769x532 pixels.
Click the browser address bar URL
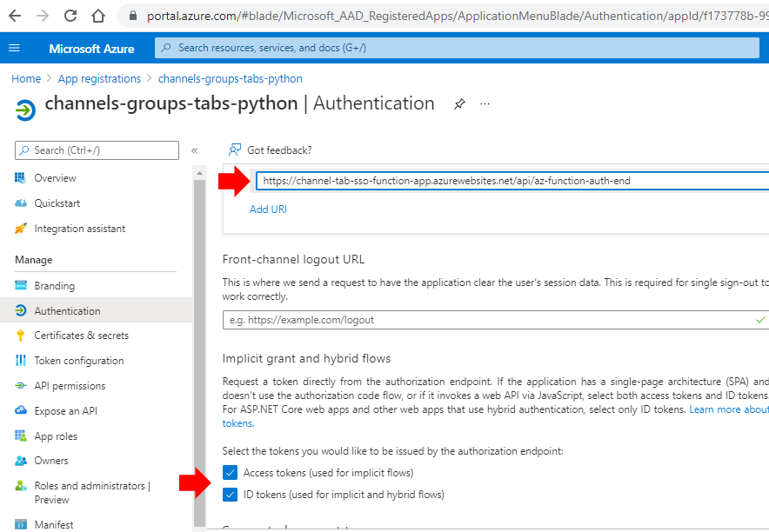click(457, 16)
